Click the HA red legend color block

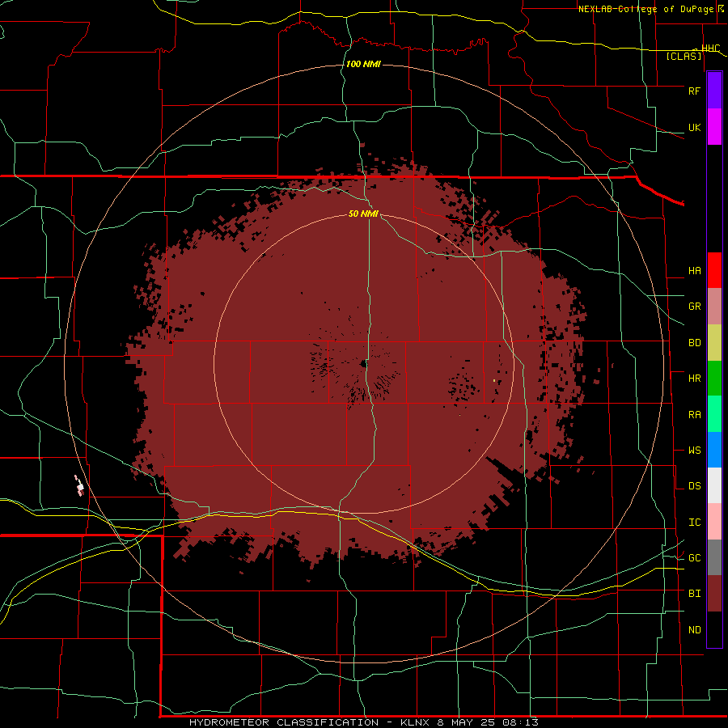coord(714,270)
